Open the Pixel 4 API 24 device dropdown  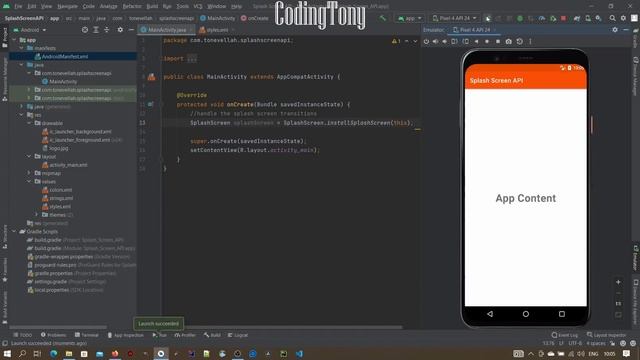click(x=454, y=18)
